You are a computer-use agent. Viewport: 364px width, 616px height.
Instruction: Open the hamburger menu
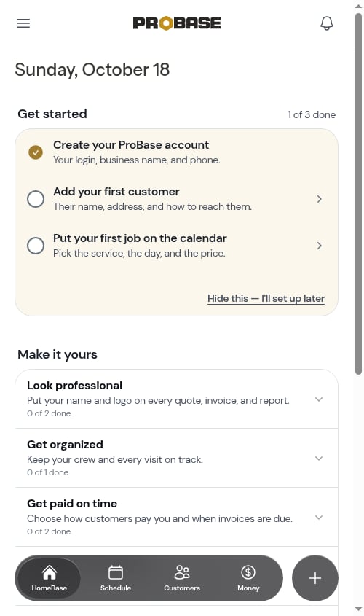[23, 23]
